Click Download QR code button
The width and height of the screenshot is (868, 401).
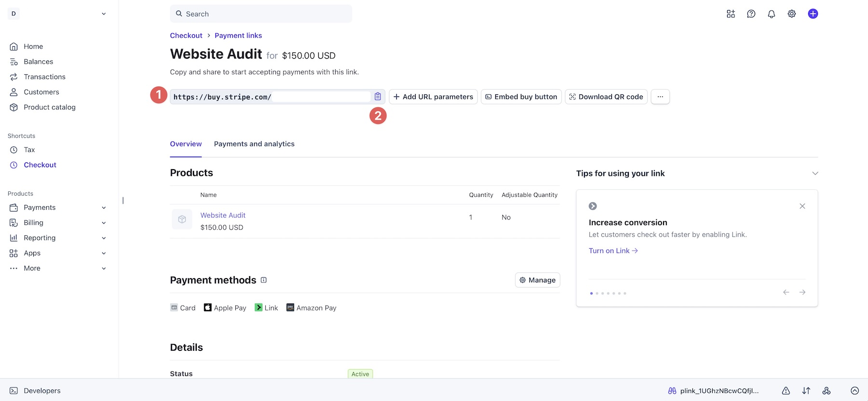click(x=606, y=97)
